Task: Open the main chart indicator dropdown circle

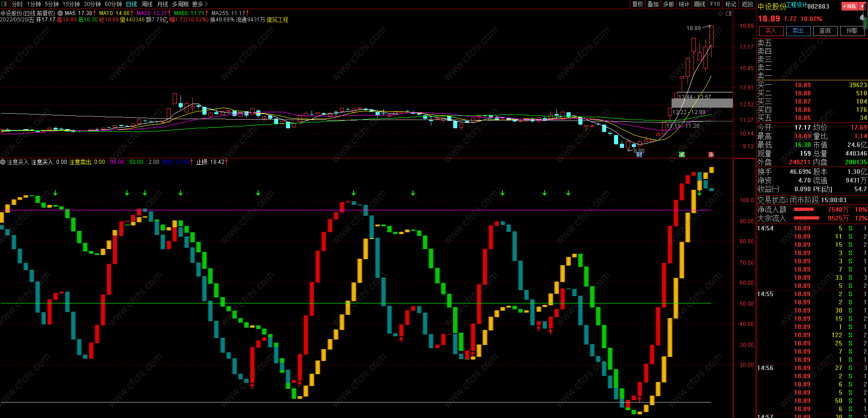Action: (x=60, y=13)
